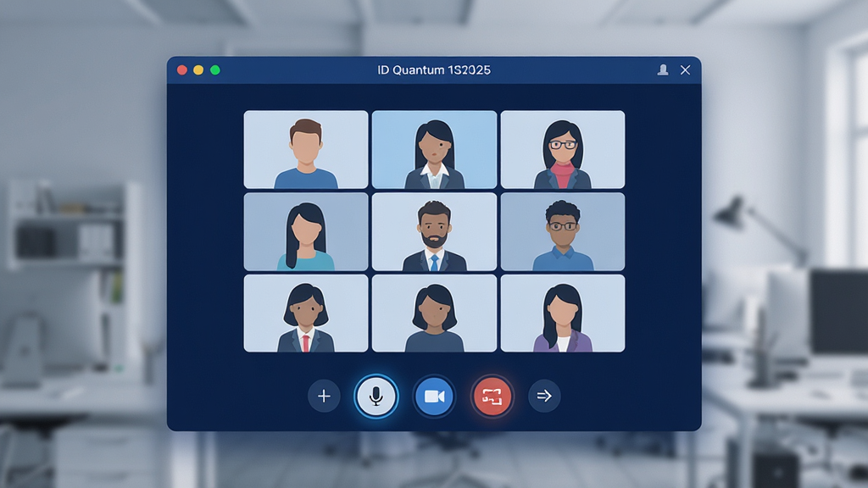Click the green maximize dot
The image size is (868, 488).
pyautogui.click(x=215, y=69)
